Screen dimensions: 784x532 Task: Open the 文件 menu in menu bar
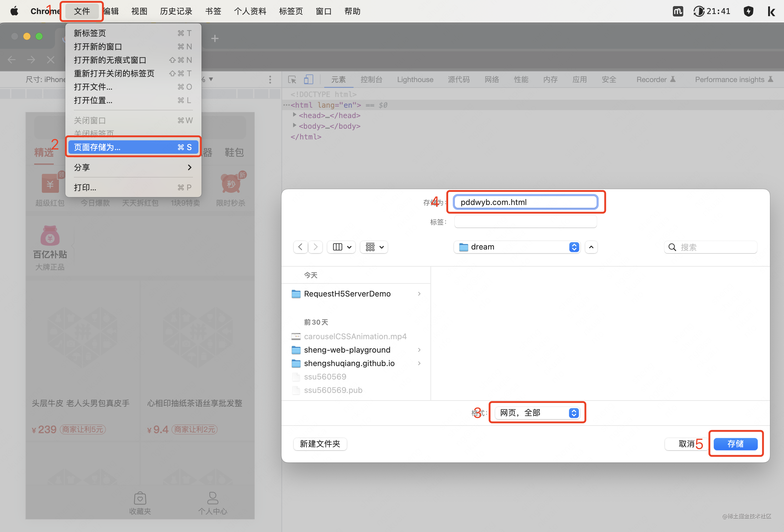[x=82, y=11]
